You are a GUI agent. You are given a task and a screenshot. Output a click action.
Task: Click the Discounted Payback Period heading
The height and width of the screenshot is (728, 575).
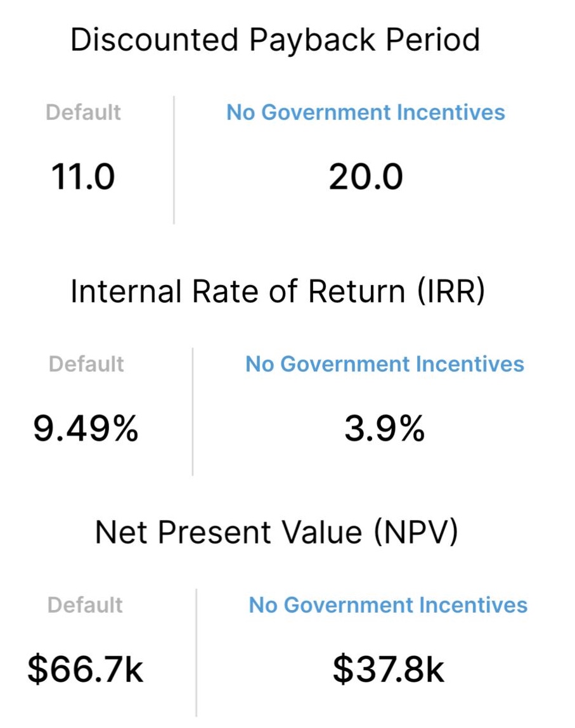point(275,40)
